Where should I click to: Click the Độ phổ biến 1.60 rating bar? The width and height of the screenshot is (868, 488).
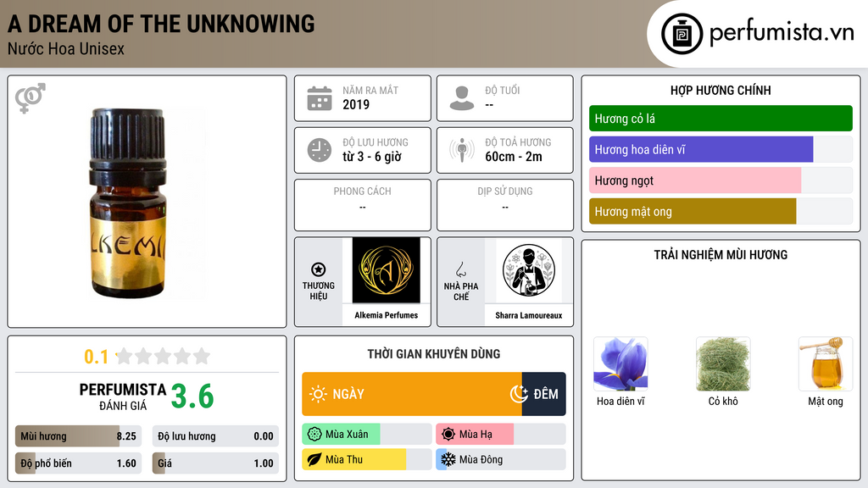(79, 463)
